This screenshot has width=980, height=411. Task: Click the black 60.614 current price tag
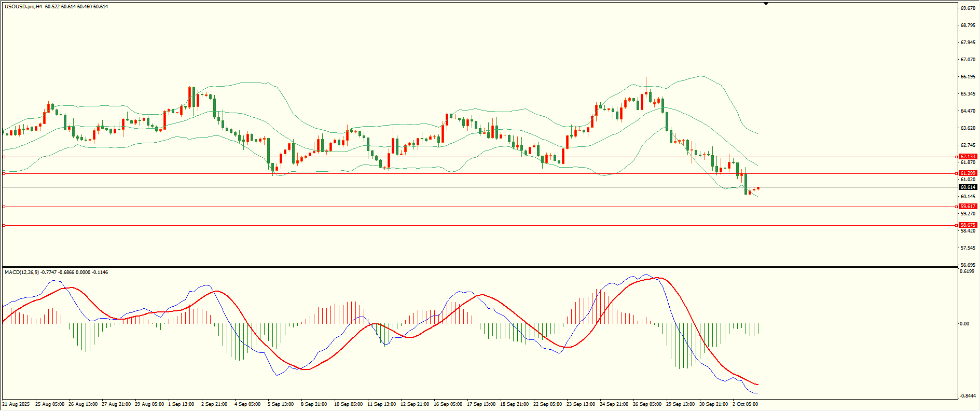(968, 187)
